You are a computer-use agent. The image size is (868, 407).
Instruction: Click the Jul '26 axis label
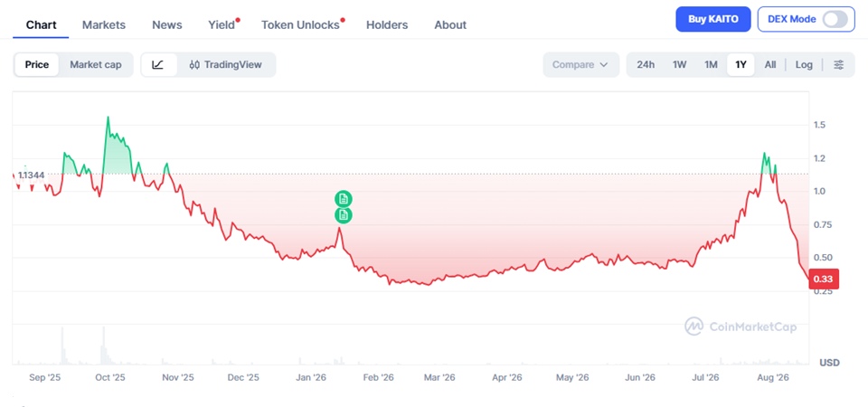tap(706, 378)
